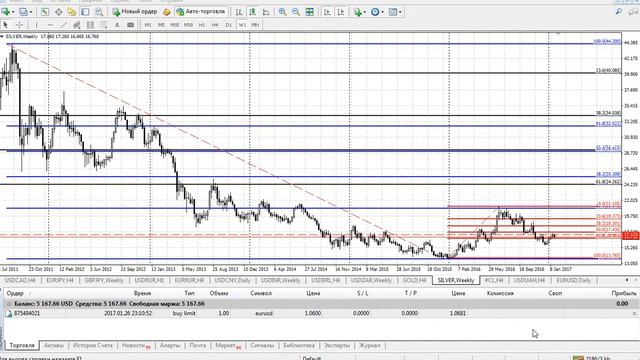
Task: Click the chart tabs scroll arrow
Action: click(x=627, y=280)
